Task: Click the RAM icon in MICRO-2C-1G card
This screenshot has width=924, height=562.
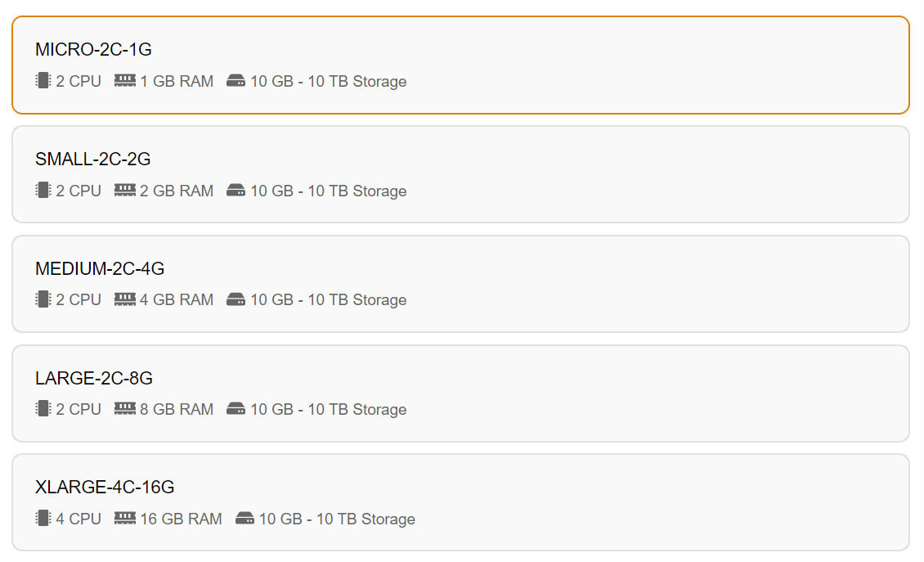Action: point(125,81)
